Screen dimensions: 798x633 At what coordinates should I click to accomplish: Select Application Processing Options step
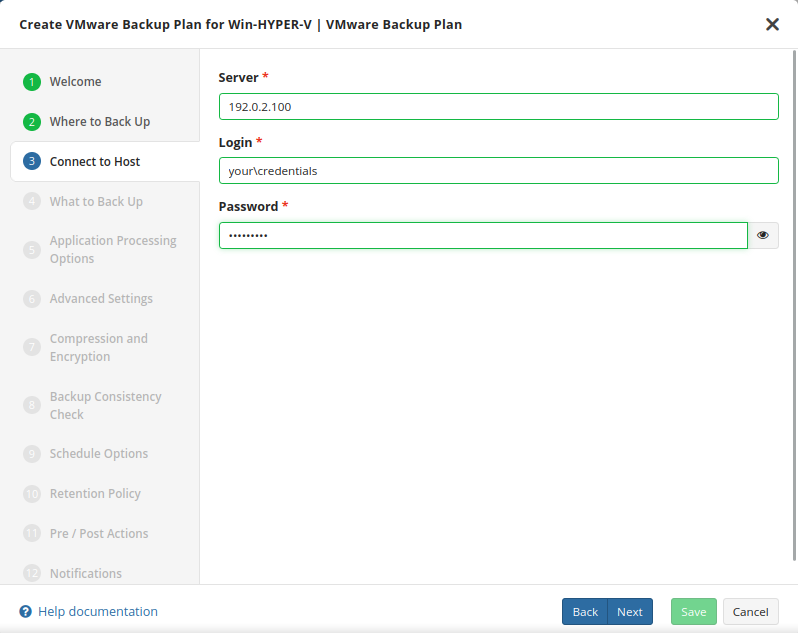pyautogui.click(x=112, y=250)
